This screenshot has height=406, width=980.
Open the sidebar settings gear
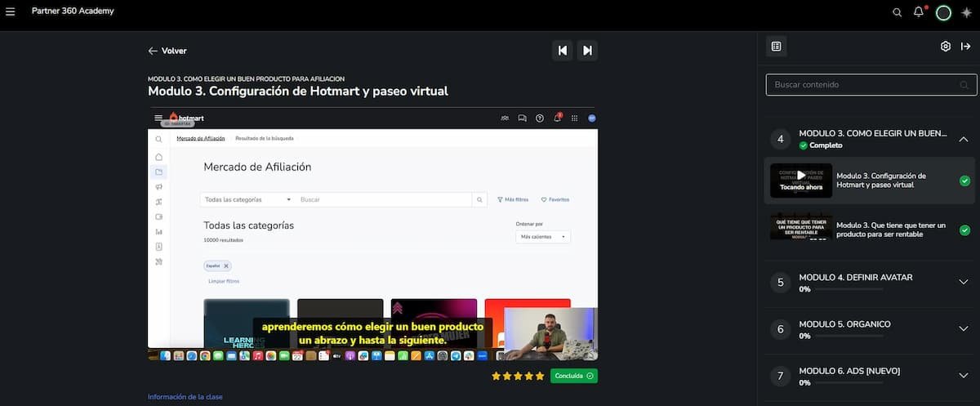(946, 47)
